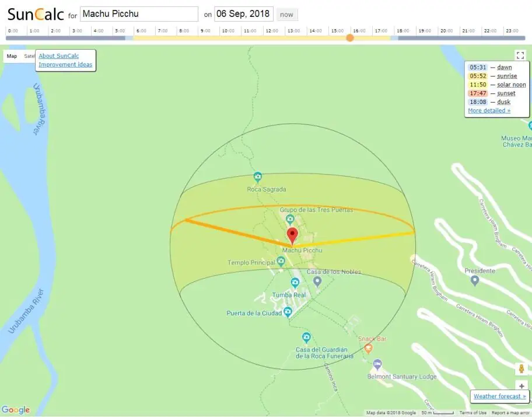Click the orange time slider handle
This screenshot has width=532, height=417.
349,38
